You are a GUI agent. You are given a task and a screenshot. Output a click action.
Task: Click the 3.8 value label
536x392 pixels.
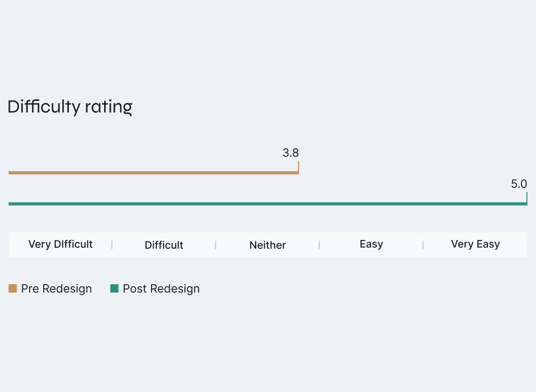291,153
